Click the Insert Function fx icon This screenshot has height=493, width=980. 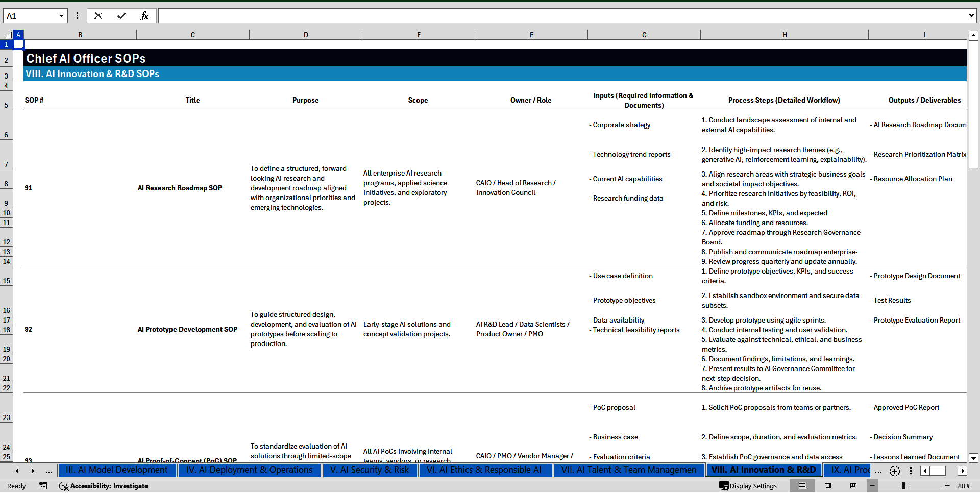pyautogui.click(x=144, y=16)
